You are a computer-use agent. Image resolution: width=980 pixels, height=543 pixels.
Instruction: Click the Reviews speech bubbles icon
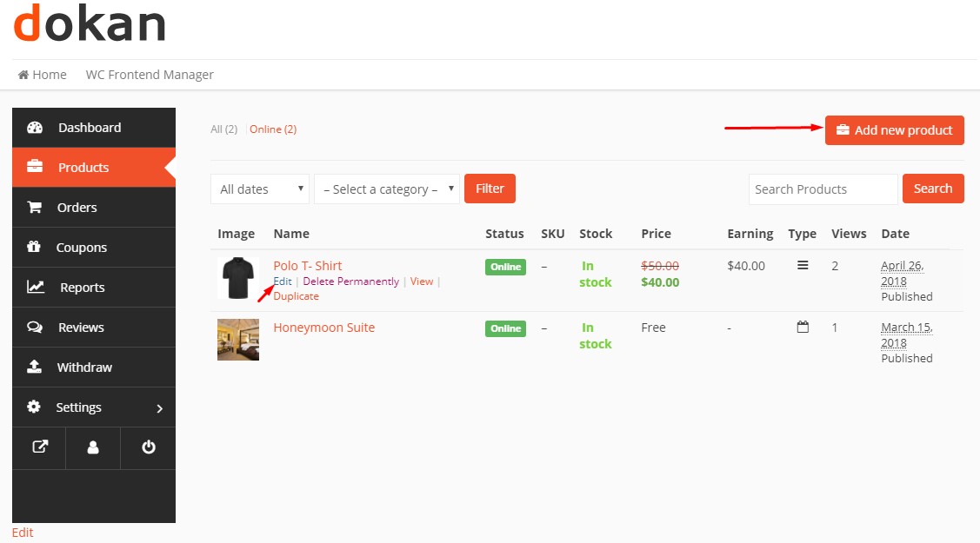pos(35,327)
